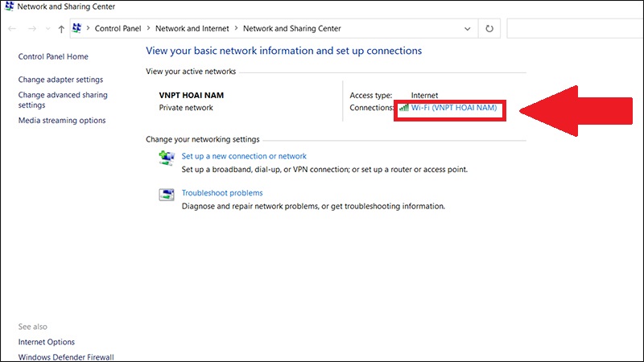Open Troubleshoot problems link
Image resolution: width=644 pixels, height=362 pixels.
(222, 193)
